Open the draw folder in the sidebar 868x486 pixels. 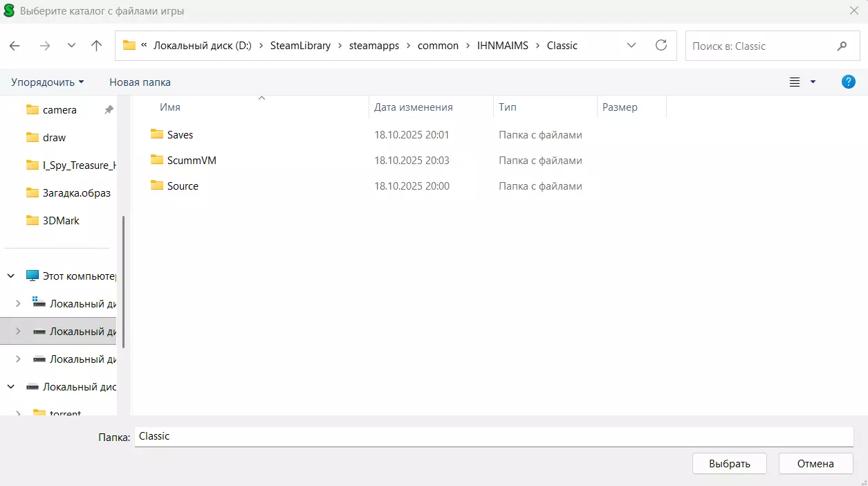(x=54, y=138)
